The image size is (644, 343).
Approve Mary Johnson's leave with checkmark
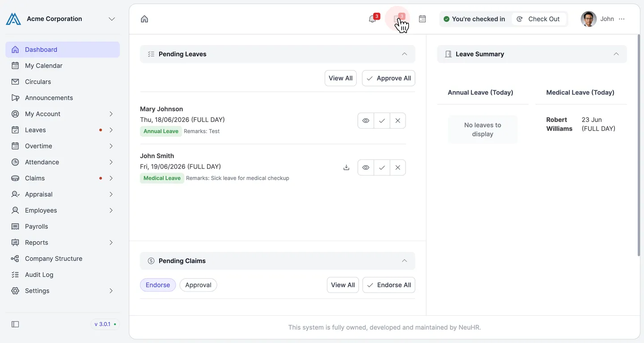(382, 121)
